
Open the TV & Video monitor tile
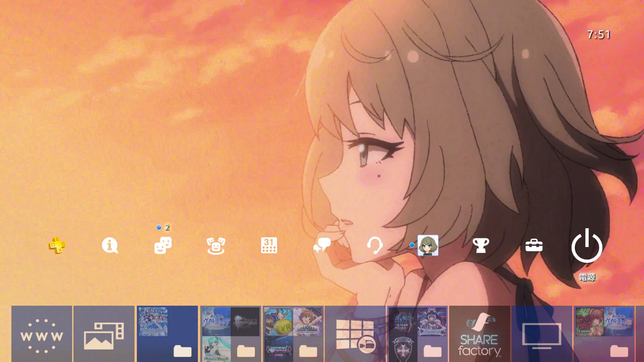tap(542, 334)
